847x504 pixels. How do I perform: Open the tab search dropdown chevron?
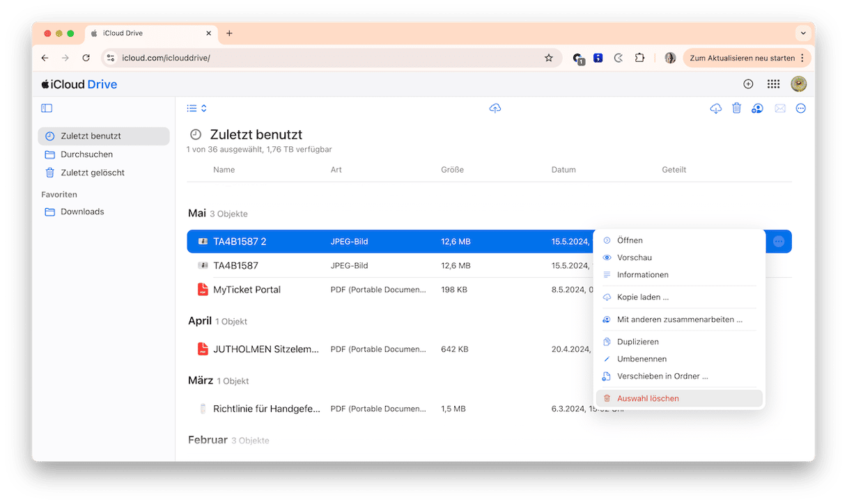(x=803, y=33)
